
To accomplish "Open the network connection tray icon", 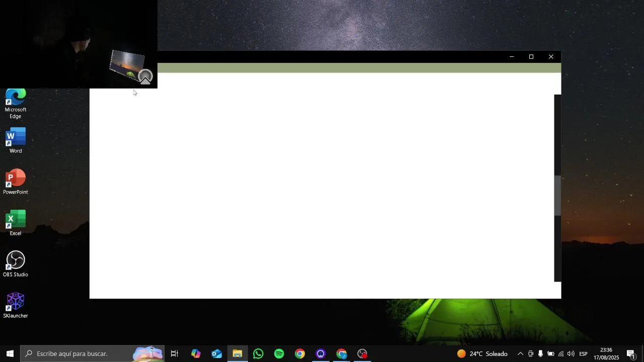I will click(561, 353).
